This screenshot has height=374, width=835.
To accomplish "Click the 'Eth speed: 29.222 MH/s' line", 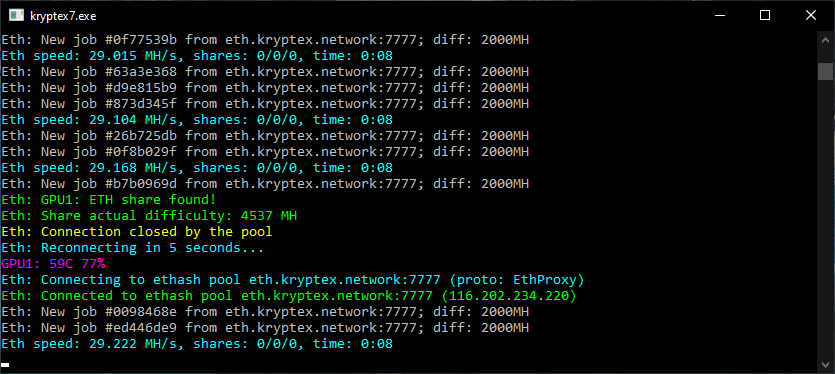I will click(197, 344).
